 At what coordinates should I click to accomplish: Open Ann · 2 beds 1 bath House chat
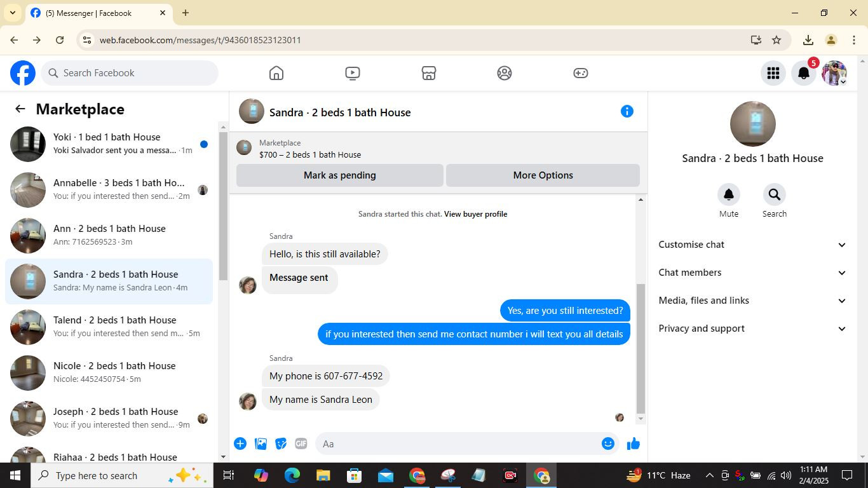point(109,236)
